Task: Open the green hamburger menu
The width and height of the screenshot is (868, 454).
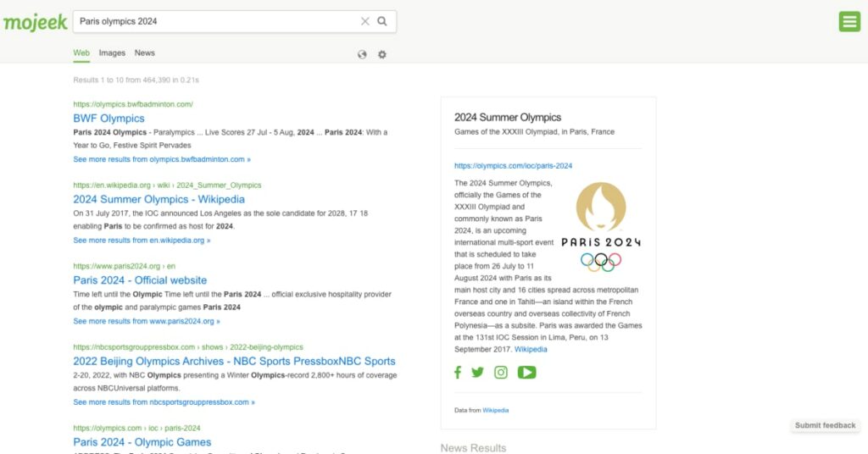Action: 849,22
